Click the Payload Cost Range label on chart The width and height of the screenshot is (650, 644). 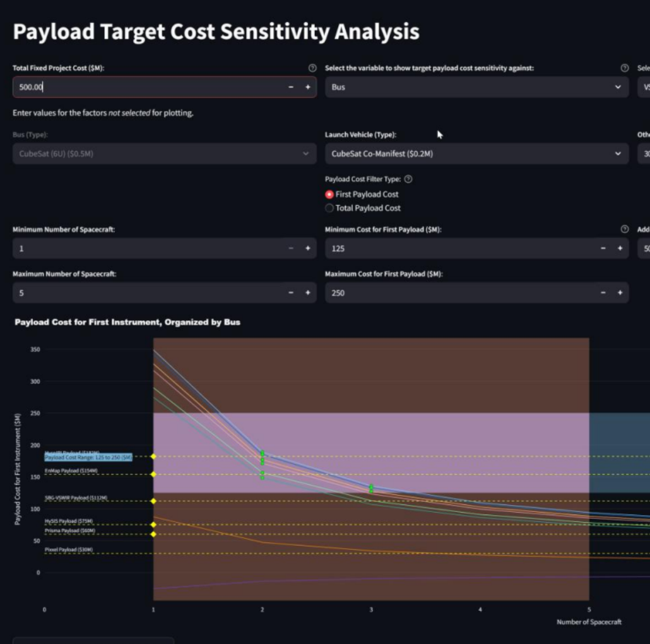tap(88, 457)
